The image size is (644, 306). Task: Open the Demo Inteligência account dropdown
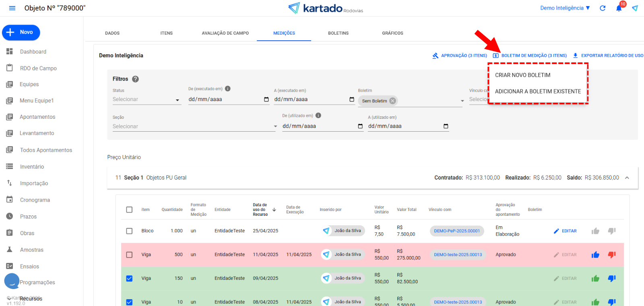[565, 8]
